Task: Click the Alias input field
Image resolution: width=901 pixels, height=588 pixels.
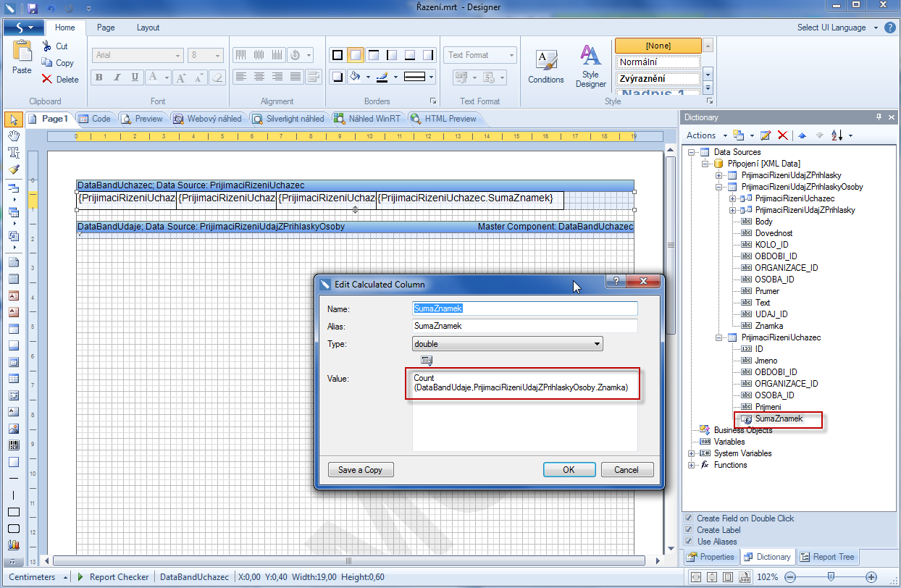Action: click(x=525, y=326)
